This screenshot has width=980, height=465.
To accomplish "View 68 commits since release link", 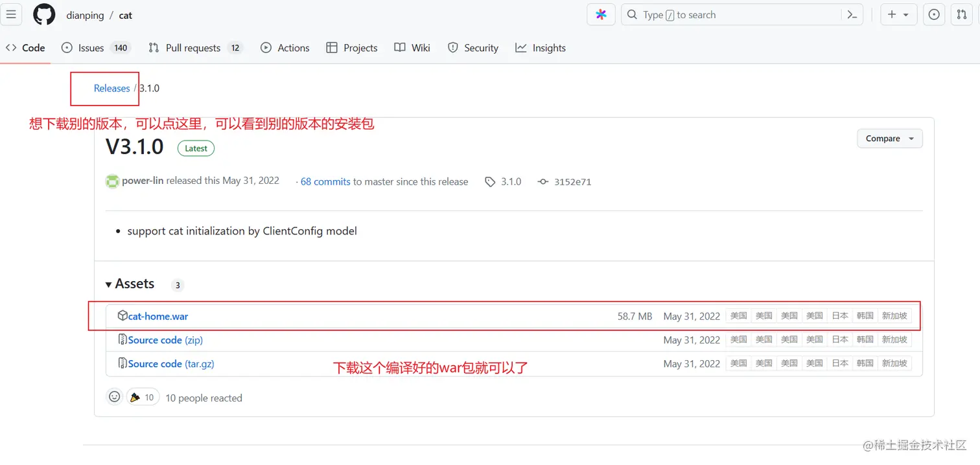I will click(325, 181).
